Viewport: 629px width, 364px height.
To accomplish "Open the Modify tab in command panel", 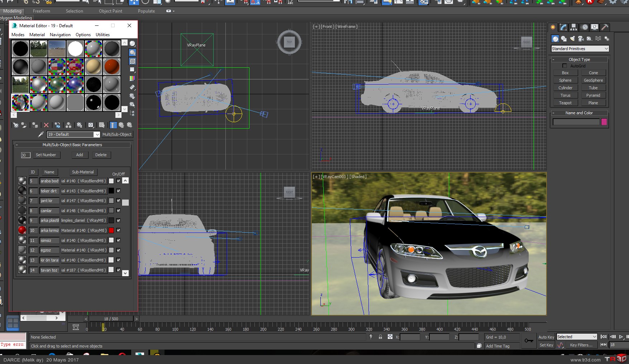I will pos(563,27).
